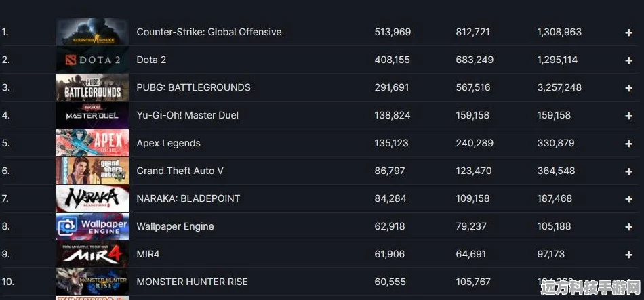The image size is (644, 300).
Task: Open the Yu-Gi-Oh! Master Duel title link
Action: pos(187,115)
